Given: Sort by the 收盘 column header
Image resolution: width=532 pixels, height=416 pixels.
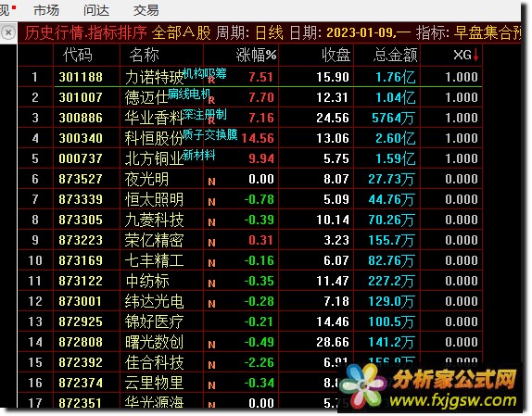Looking at the screenshot, I should 336,55.
